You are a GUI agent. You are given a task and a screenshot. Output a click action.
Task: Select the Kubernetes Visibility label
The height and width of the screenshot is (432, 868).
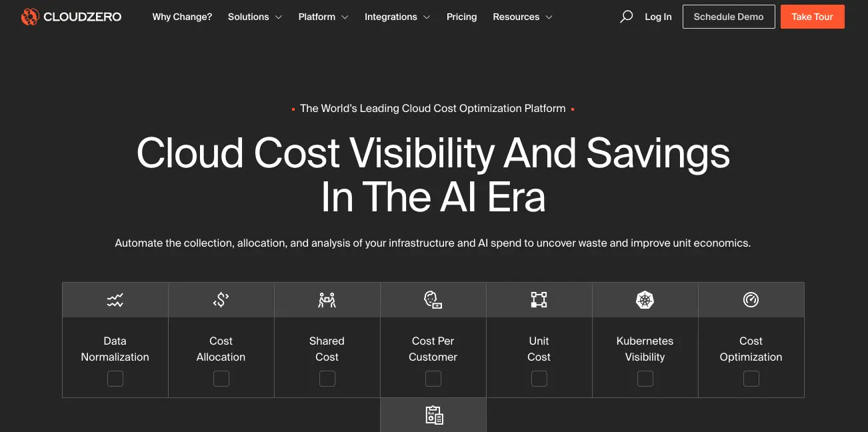pos(645,349)
